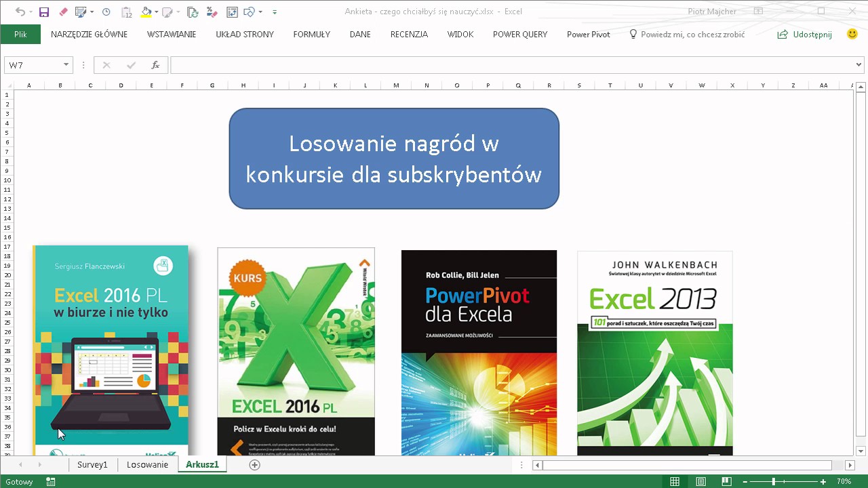Click the zoom in plus button
This screenshot has width=868, height=488.
(x=823, y=481)
